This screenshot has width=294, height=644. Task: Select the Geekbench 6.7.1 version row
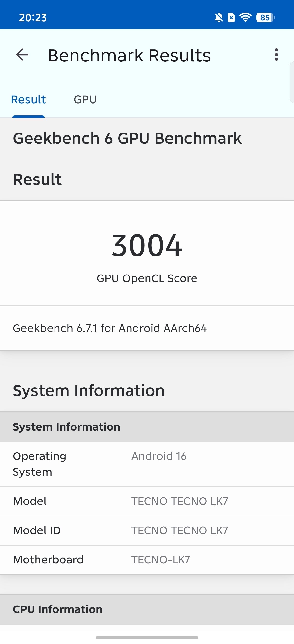[147, 328]
